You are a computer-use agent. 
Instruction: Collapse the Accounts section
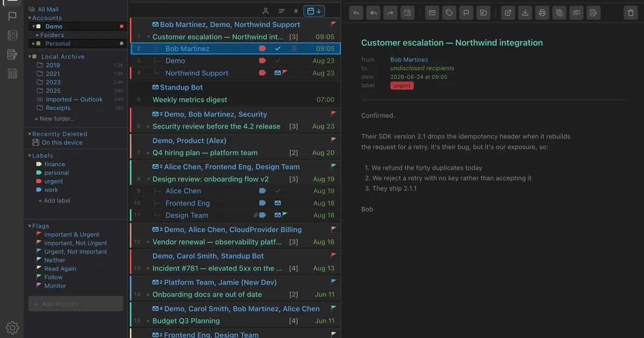[30, 18]
